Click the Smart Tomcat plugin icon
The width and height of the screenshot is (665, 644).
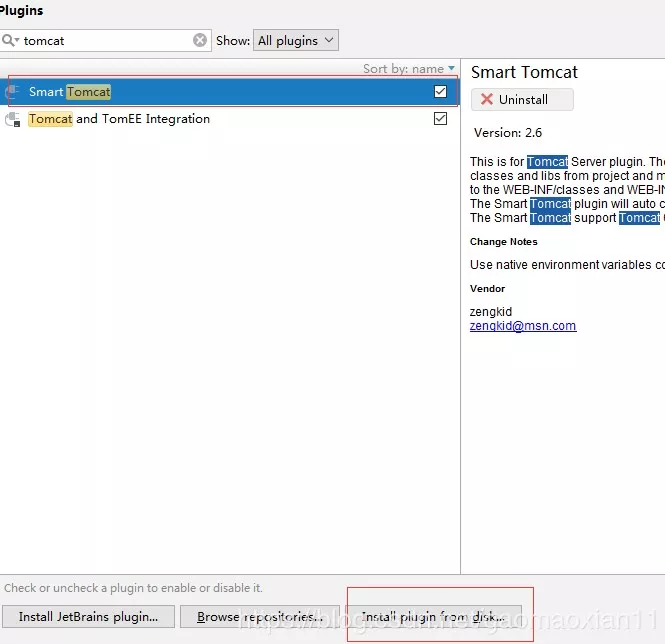pos(13,92)
